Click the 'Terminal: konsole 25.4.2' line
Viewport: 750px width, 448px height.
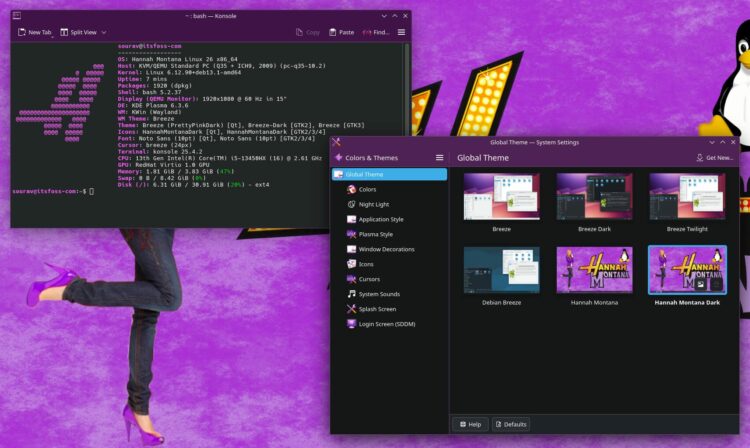pyautogui.click(x=160, y=152)
